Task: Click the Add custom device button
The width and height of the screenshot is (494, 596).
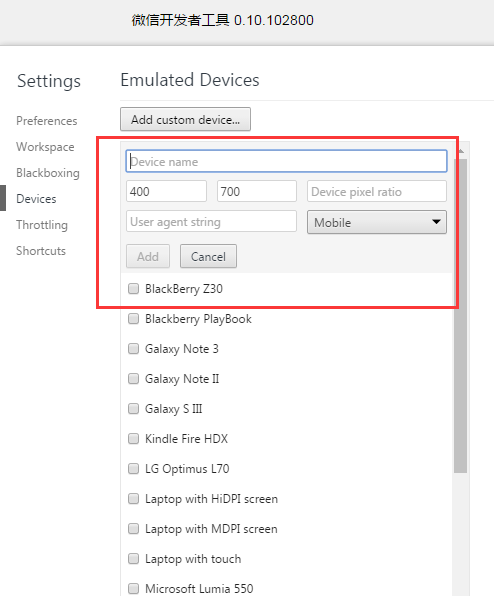Action: tap(185, 119)
